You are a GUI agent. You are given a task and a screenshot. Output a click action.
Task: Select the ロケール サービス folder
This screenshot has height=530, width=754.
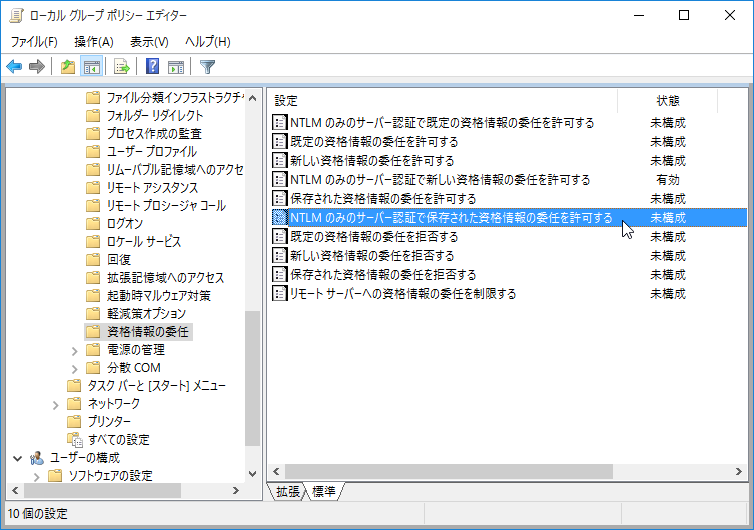click(x=134, y=241)
